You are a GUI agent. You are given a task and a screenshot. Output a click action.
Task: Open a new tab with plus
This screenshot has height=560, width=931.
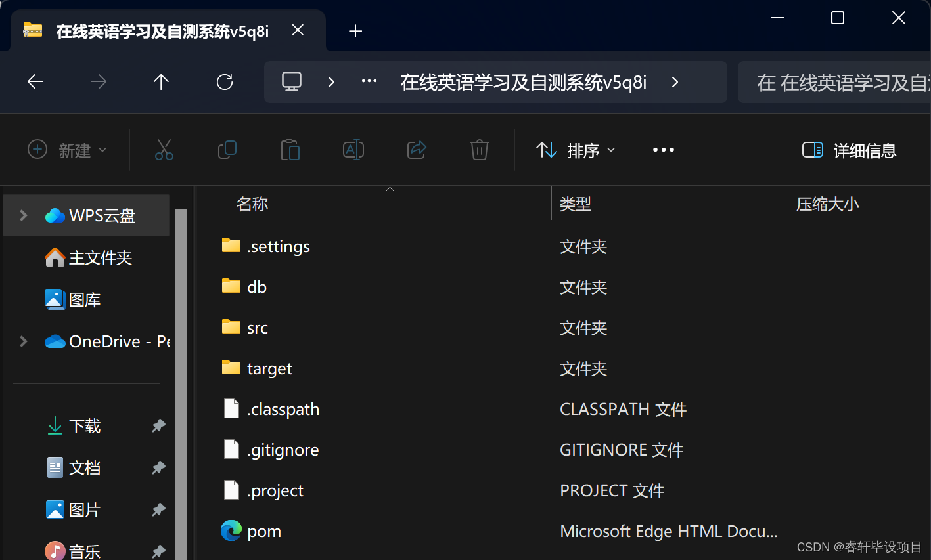[x=355, y=31]
